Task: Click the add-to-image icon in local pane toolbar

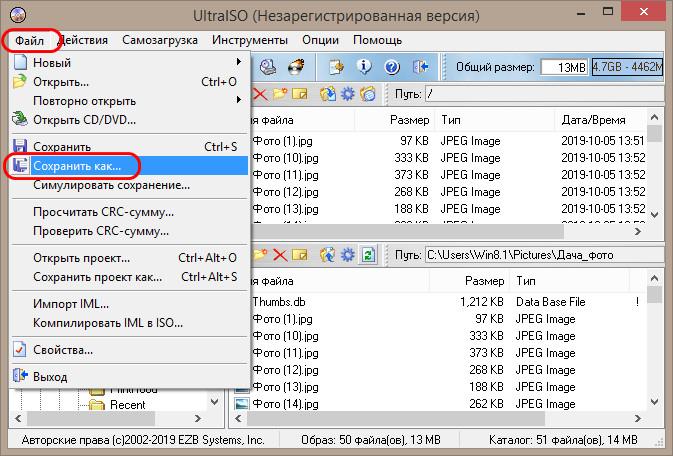Action: (x=327, y=255)
